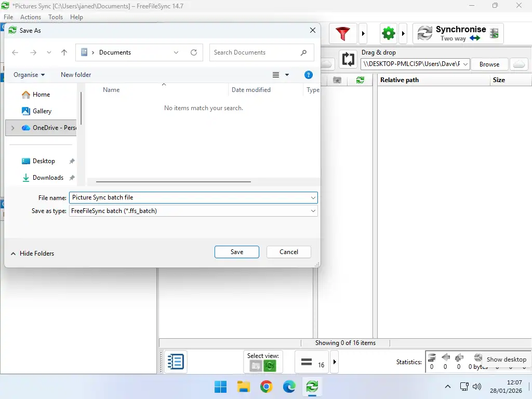Open the Actions menu
Viewport: 532px width, 399px height.
click(31, 17)
